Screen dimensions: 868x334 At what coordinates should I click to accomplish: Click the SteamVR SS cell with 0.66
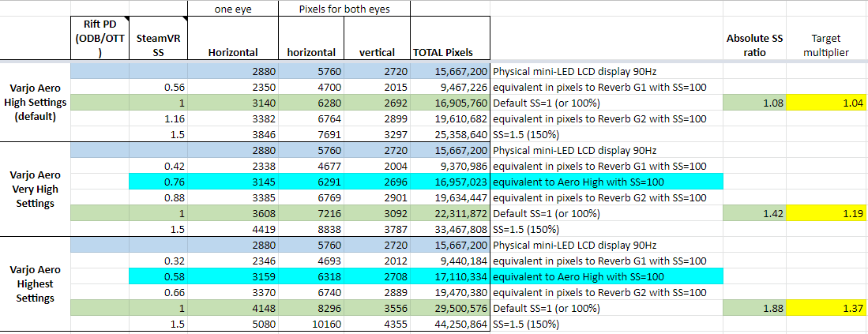tap(159, 292)
